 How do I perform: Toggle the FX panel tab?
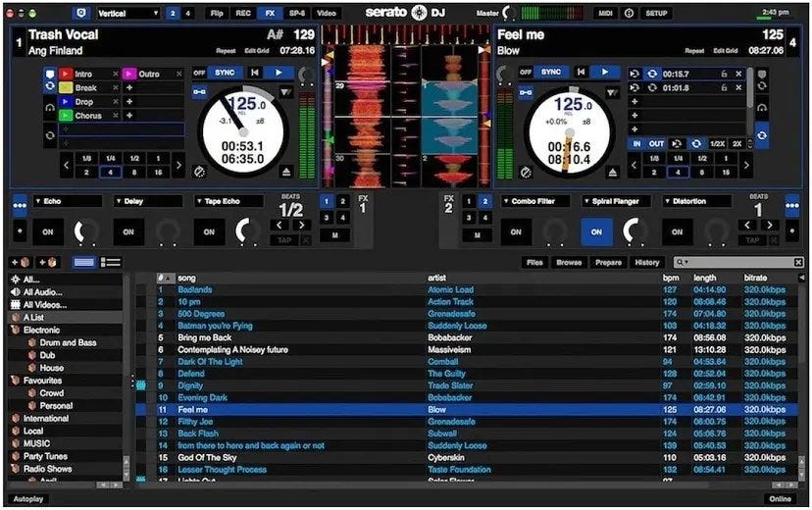[x=270, y=13]
